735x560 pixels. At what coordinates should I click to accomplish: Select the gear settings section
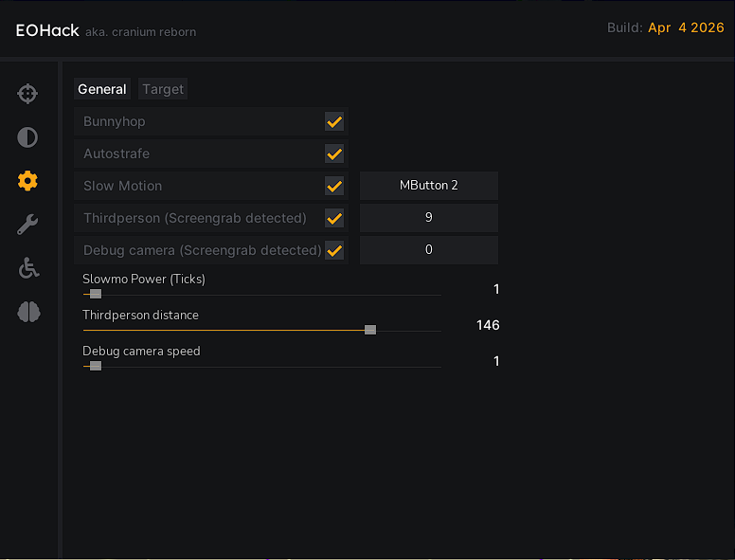pos(27,181)
